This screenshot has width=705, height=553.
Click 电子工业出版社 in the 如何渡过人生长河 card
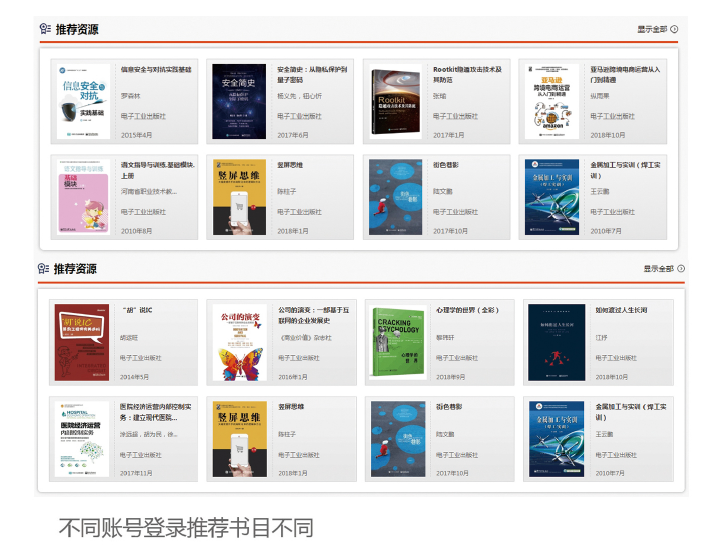(616, 358)
